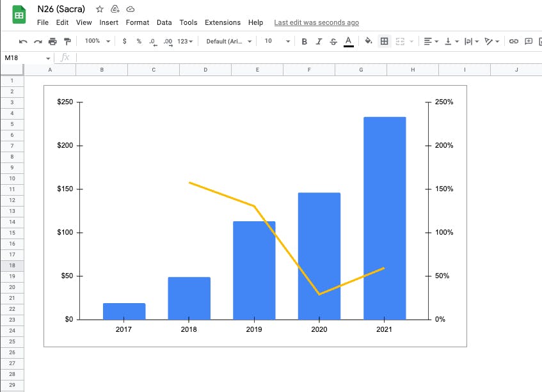
Task: Select row 18 header
Action: 12,265
